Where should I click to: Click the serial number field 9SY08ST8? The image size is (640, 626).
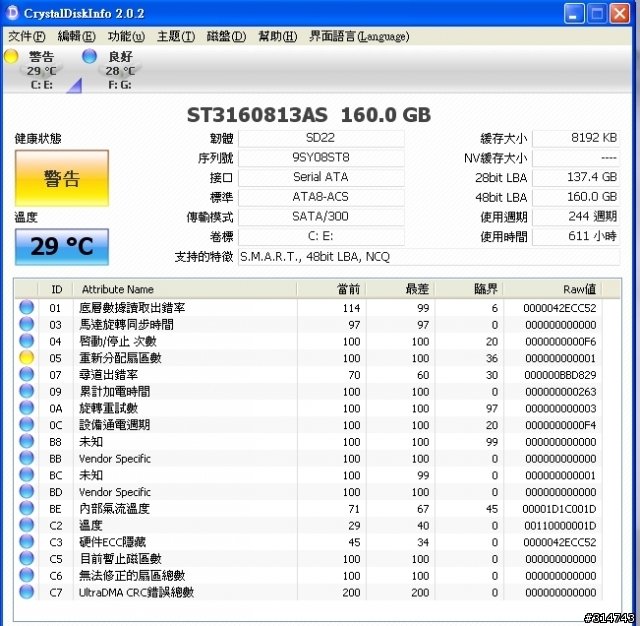(x=321, y=158)
